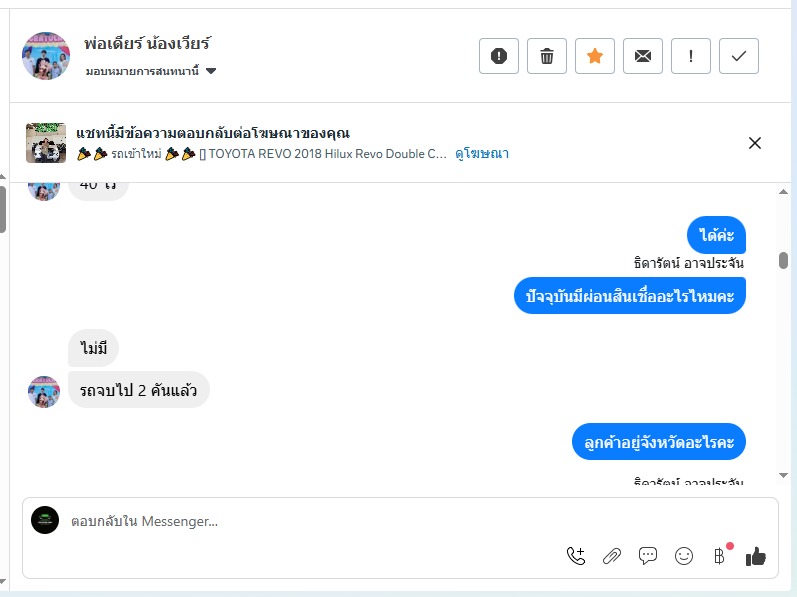Dismiss the ad reply banner

click(755, 143)
